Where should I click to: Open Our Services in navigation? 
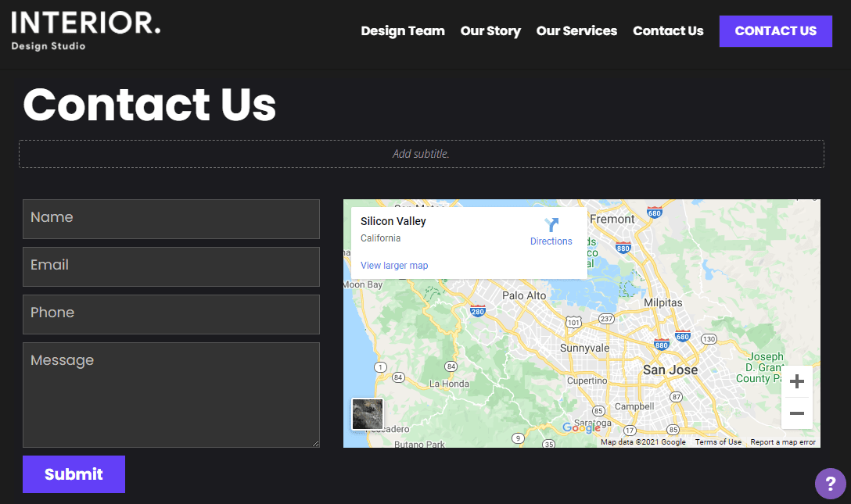pyautogui.click(x=576, y=31)
